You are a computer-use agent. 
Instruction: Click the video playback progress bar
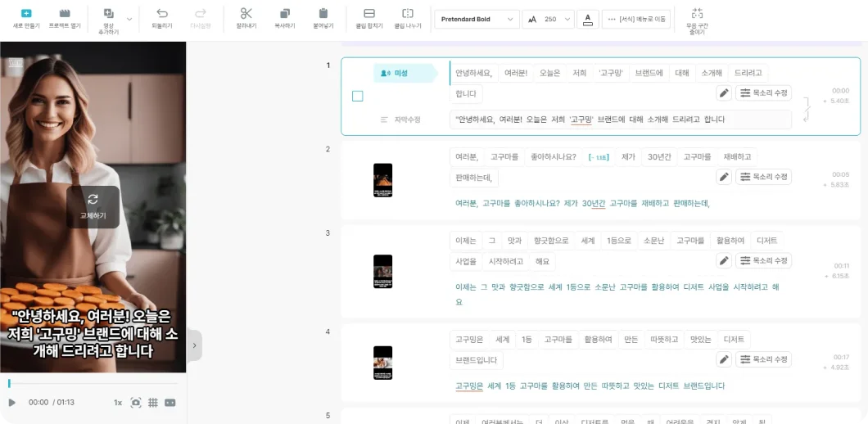[x=93, y=383]
